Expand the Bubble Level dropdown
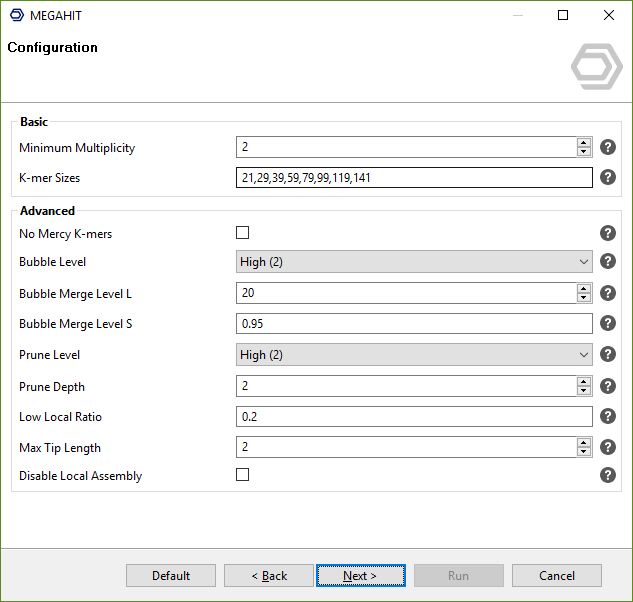Image resolution: width=633 pixels, height=602 pixels. click(x=414, y=262)
